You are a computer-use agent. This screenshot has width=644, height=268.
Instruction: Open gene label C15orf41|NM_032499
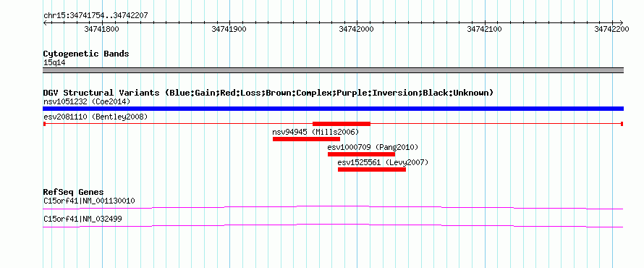(82, 219)
